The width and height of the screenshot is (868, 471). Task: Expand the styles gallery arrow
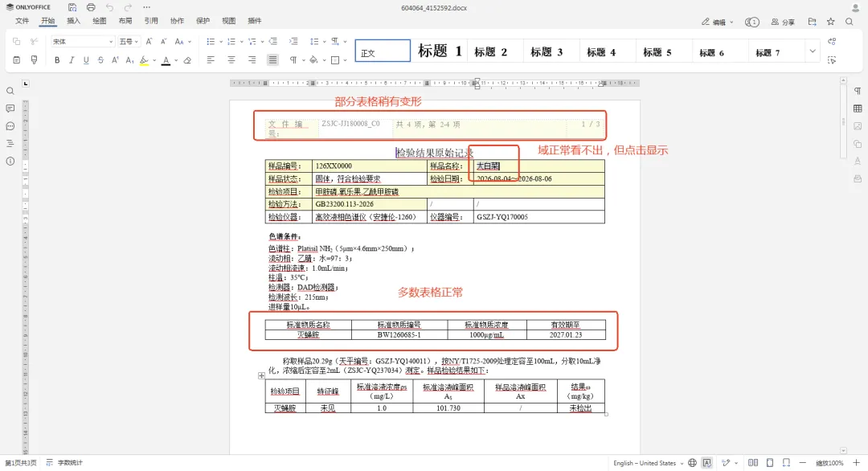click(812, 51)
